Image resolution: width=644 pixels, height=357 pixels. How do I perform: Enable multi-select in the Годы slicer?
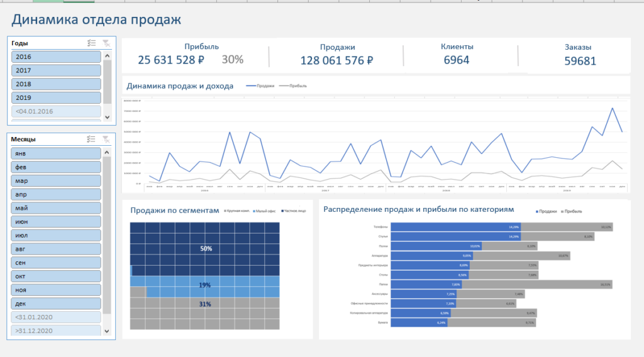pos(91,43)
